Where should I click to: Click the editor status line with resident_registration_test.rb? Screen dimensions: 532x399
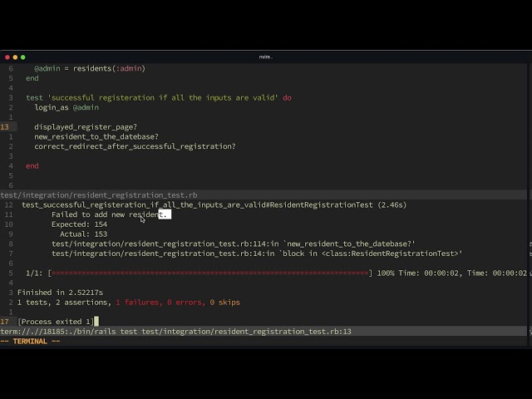point(264,195)
